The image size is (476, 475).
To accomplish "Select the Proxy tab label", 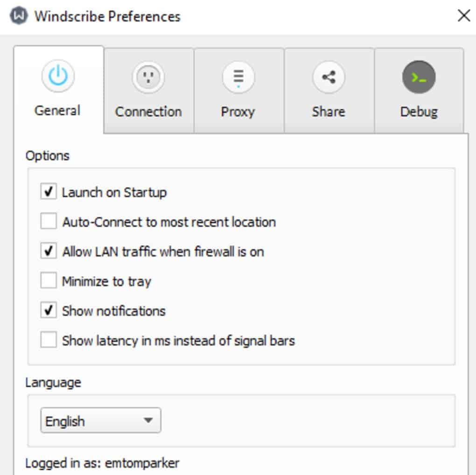I will point(238,112).
